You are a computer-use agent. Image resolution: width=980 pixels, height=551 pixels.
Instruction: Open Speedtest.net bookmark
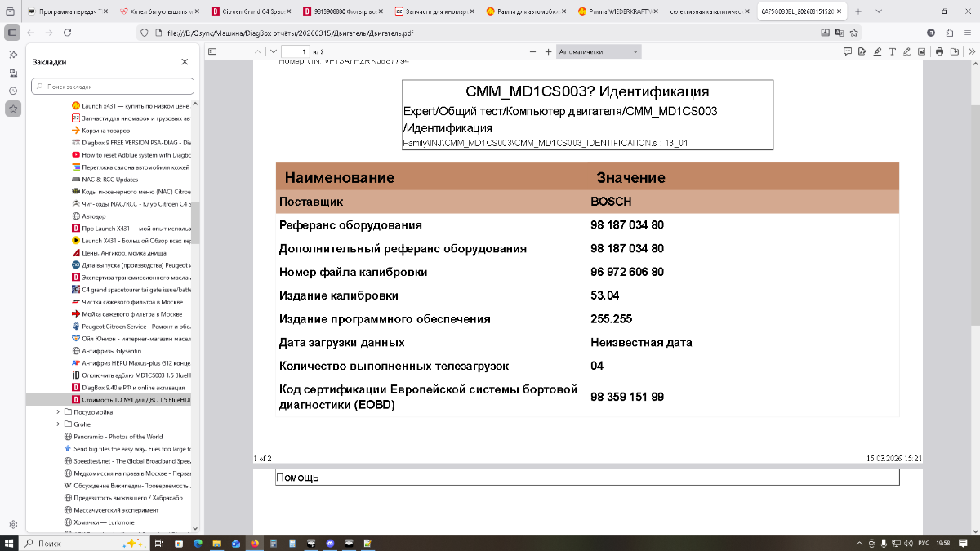(131, 461)
